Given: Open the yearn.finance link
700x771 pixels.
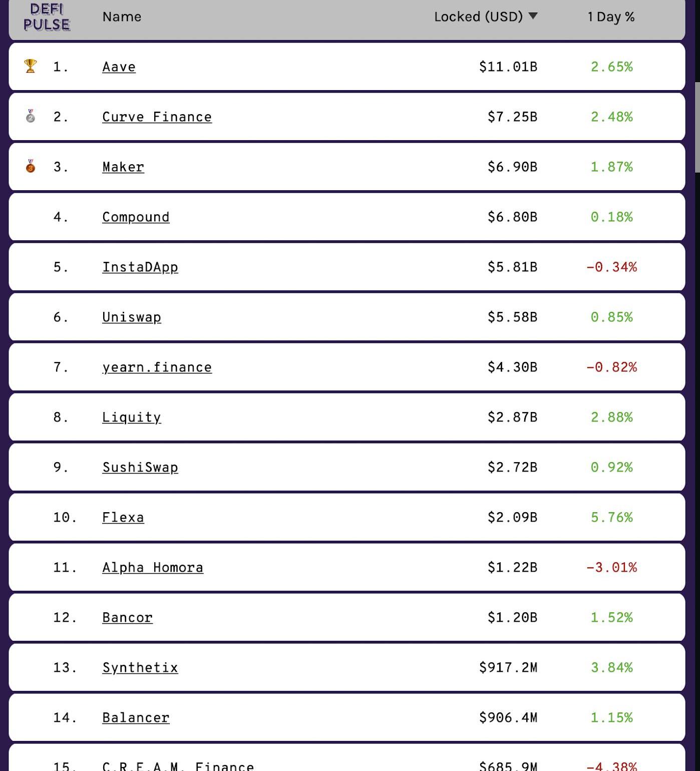Looking at the screenshot, I should tap(157, 367).
